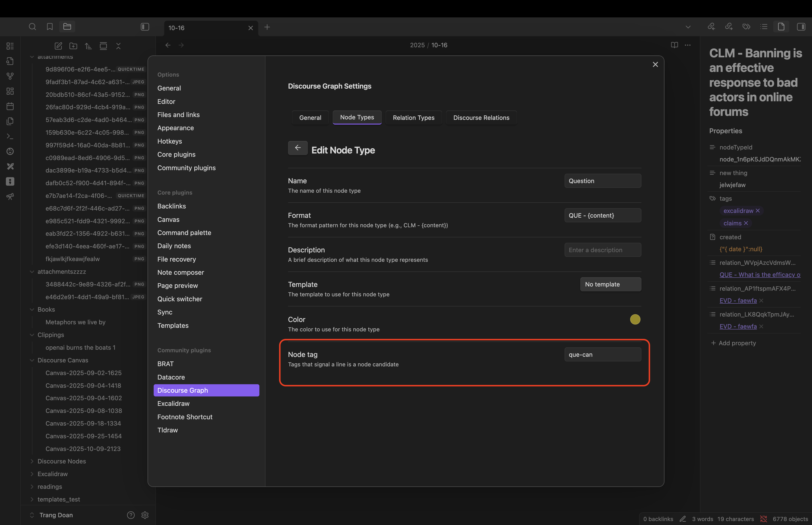This screenshot has height=525, width=812.
Task: Open the graph view icon in left ribbon
Action: [10, 76]
